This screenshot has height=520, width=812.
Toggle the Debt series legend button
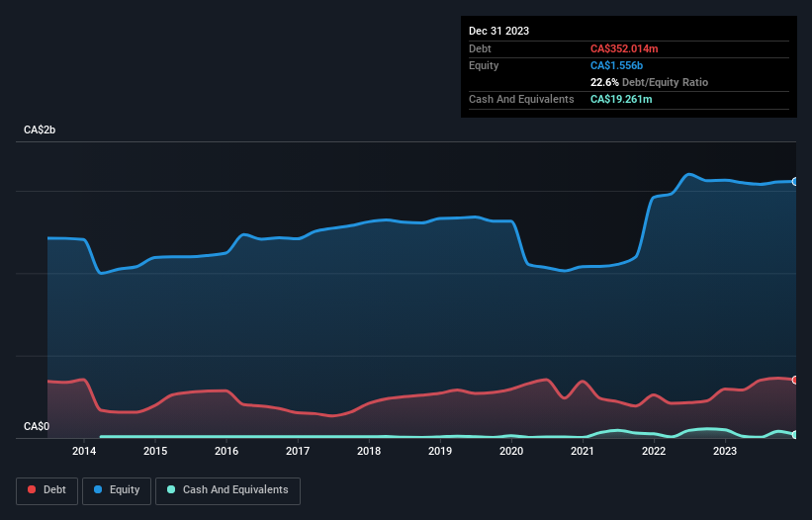[47, 490]
